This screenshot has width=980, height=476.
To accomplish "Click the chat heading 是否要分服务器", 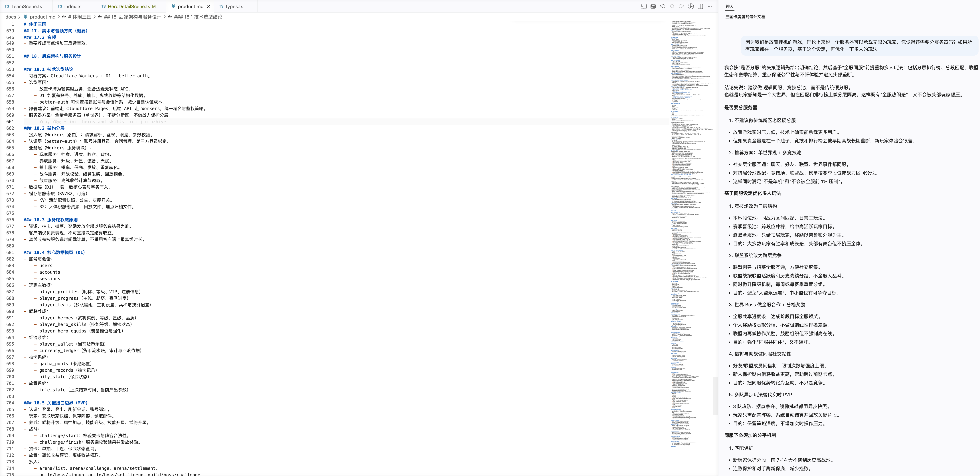I will (741, 108).
